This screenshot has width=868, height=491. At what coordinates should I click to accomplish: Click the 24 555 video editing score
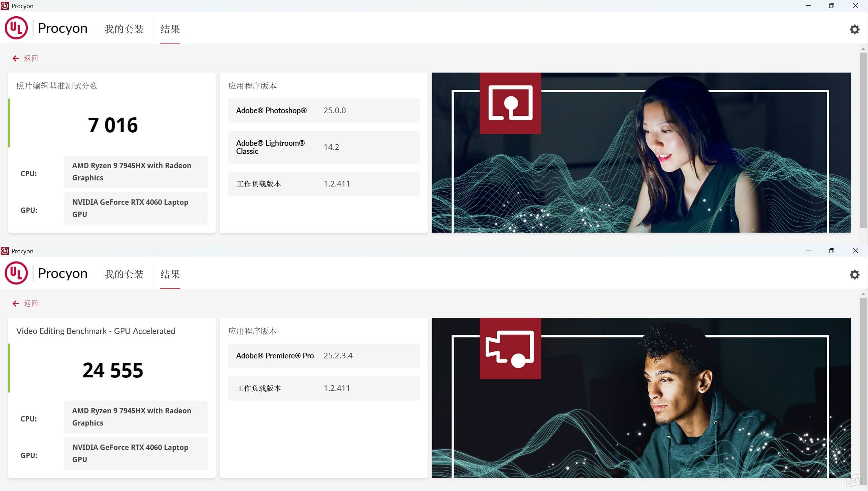tap(113, 370)
